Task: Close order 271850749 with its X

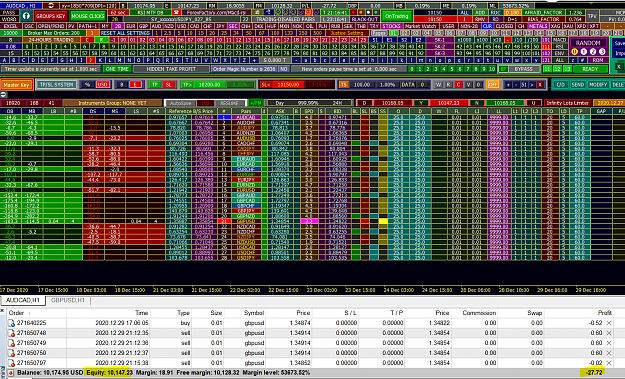Action: click(x=609, y=343)
